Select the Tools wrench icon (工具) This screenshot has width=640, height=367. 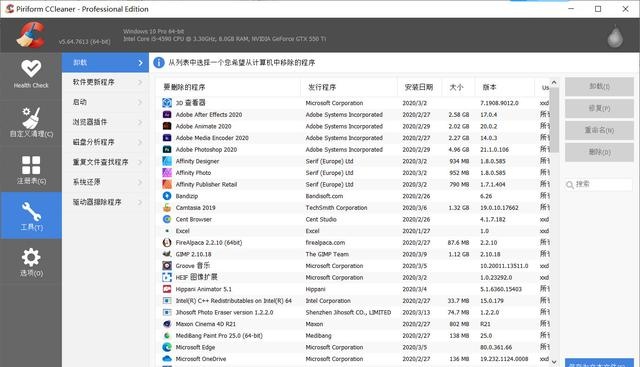pos(31,216)
